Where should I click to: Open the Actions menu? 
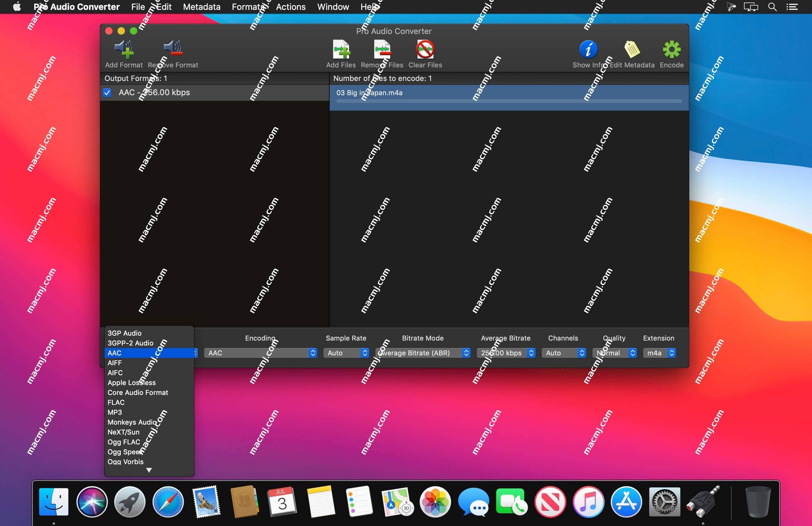point(291,7)
